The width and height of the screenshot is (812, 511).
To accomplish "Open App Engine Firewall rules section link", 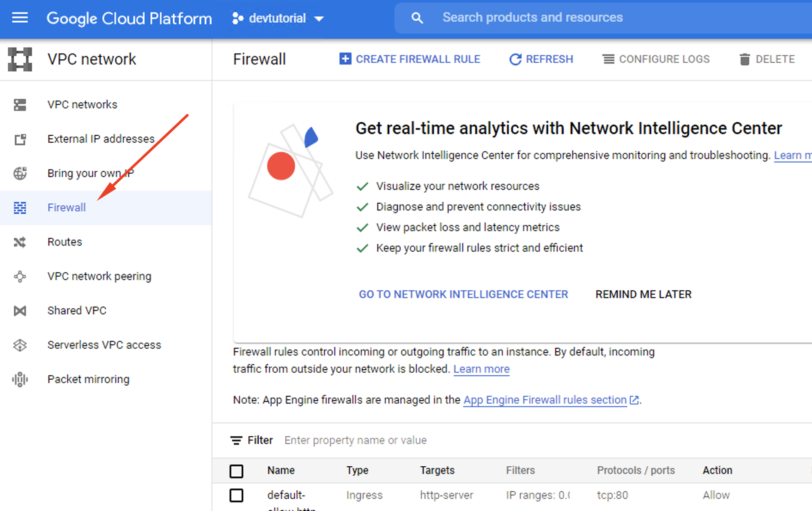I will click(545, 400).
